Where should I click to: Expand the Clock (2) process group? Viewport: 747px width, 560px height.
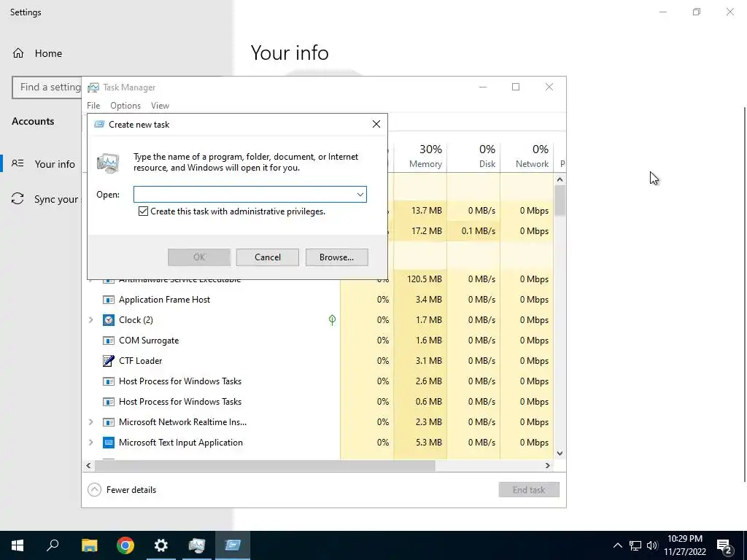coord(91,320)
